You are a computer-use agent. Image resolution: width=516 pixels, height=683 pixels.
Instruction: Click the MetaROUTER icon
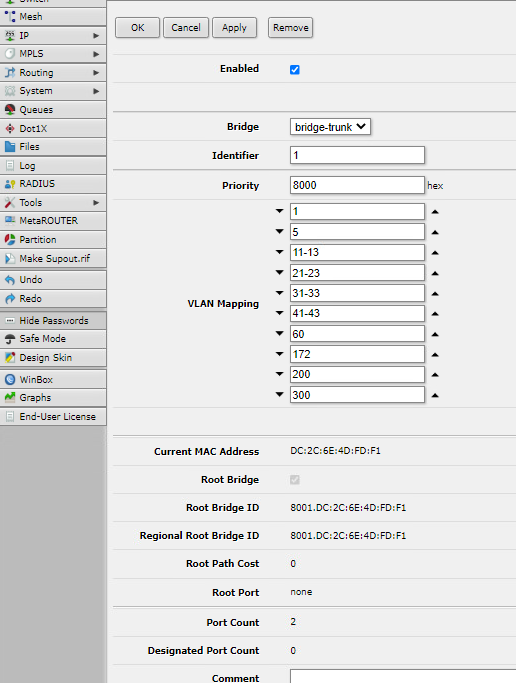pyautogui.click(x=10, y=220)
